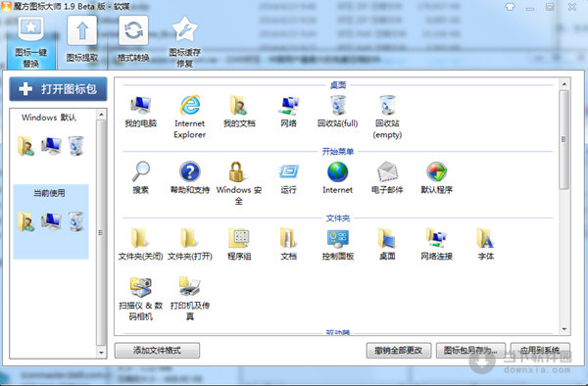Screen dimensions: 588x386
Task: Open the skin (shirt) title bar icon
Action: 510,7
